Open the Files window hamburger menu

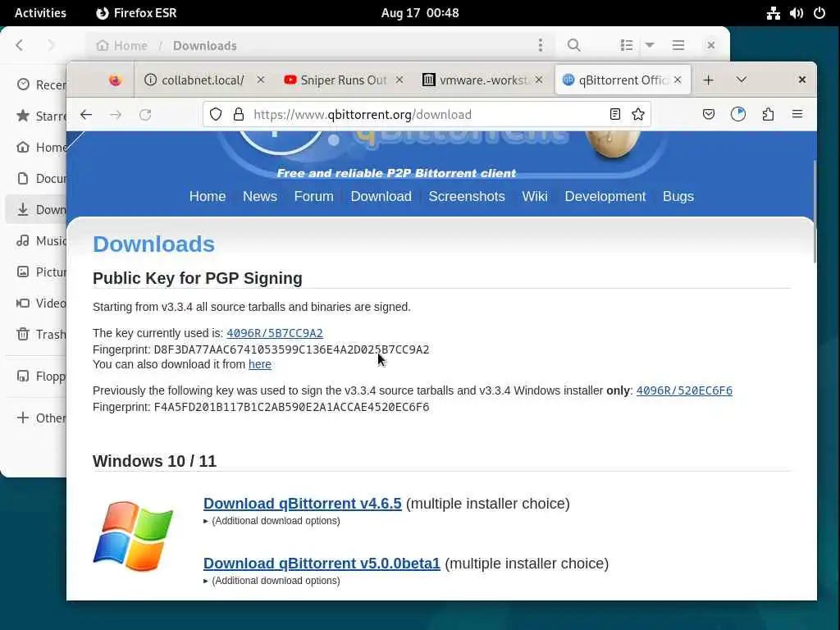click(678, 46)
